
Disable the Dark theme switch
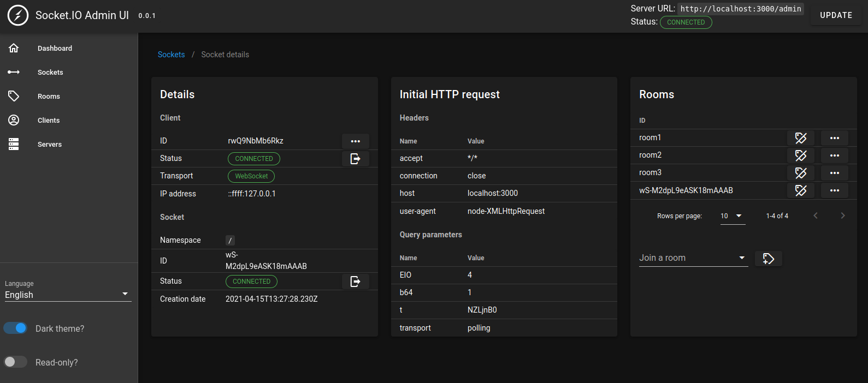[x=15, y=328]
